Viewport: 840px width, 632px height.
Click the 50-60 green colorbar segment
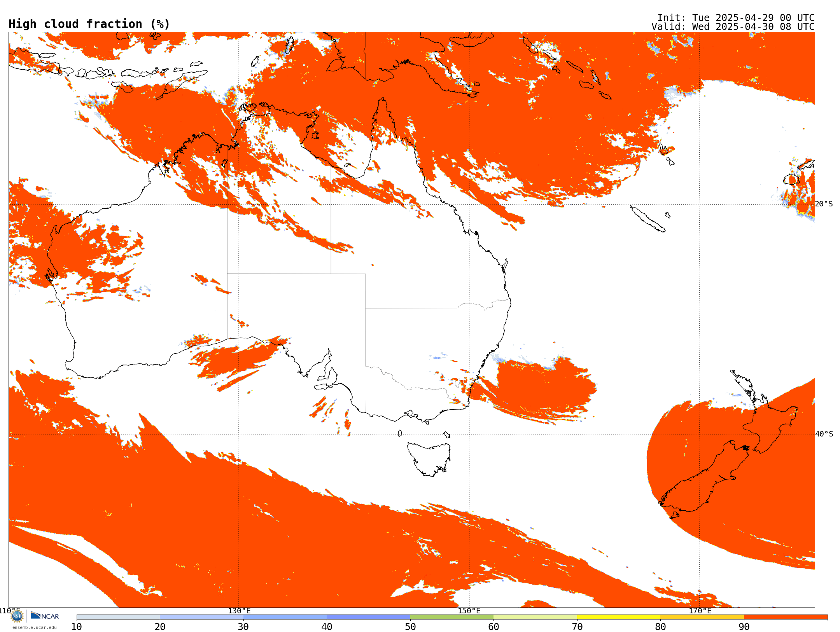pyautogui.click(x=452, y=617)
